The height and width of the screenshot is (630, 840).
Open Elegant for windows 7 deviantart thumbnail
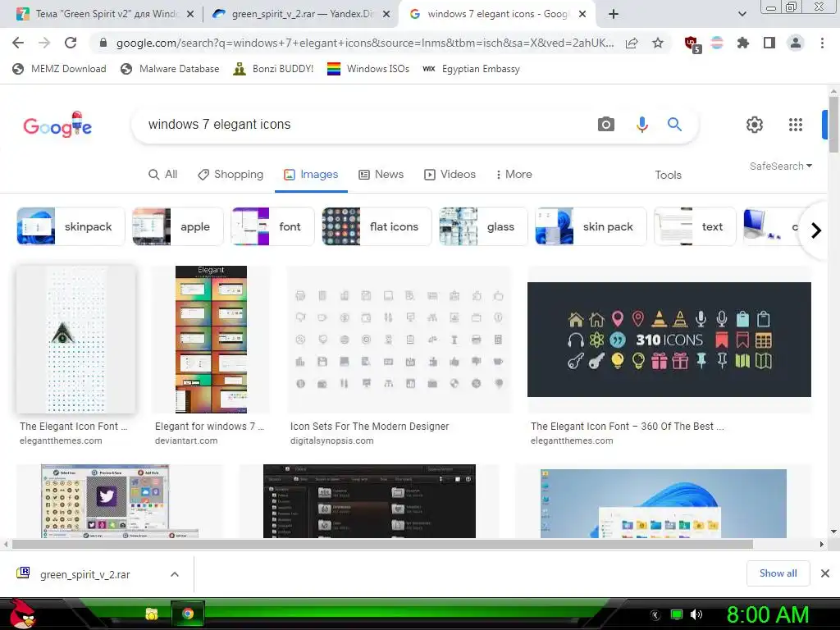tap(211, 339)
